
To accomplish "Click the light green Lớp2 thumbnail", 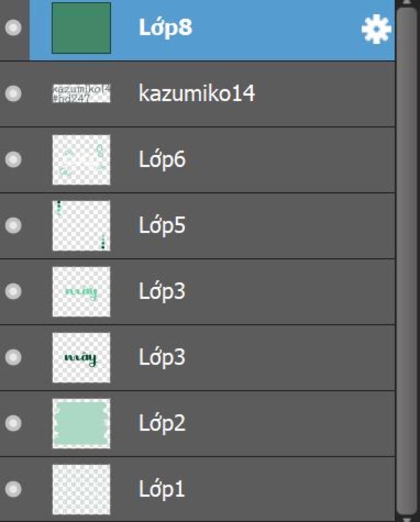I will 81,423.
